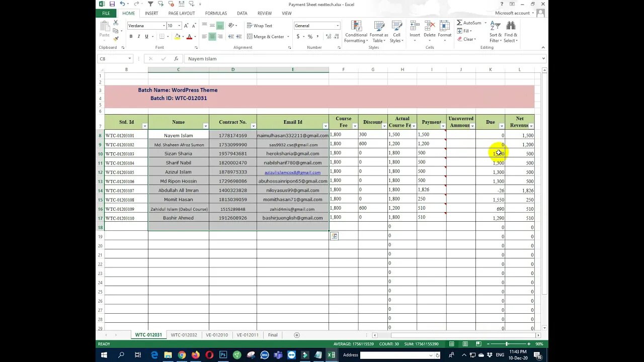
Task: Click the Clear button in Editing group
Action: pos(465,39)
